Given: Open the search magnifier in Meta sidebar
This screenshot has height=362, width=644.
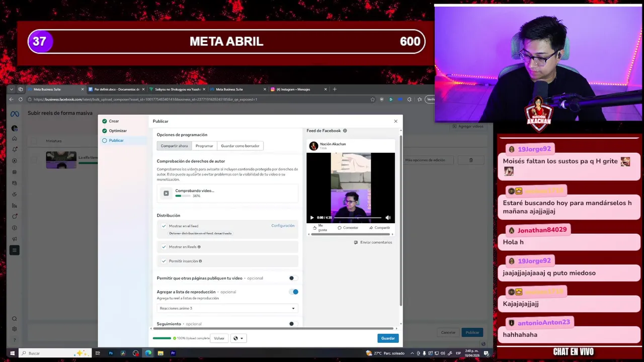Looking at the screenshot, I should tap(15, 318).
